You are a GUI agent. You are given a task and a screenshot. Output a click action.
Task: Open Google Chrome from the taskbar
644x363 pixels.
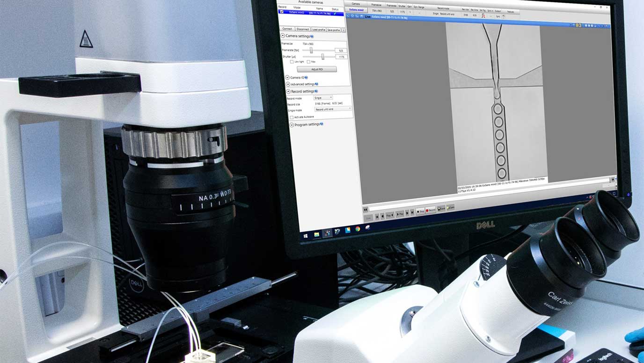[x=358, y=229]
